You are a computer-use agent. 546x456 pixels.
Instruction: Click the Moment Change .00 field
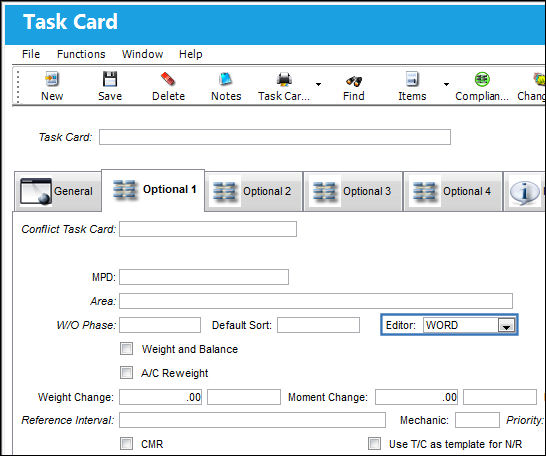416,397
